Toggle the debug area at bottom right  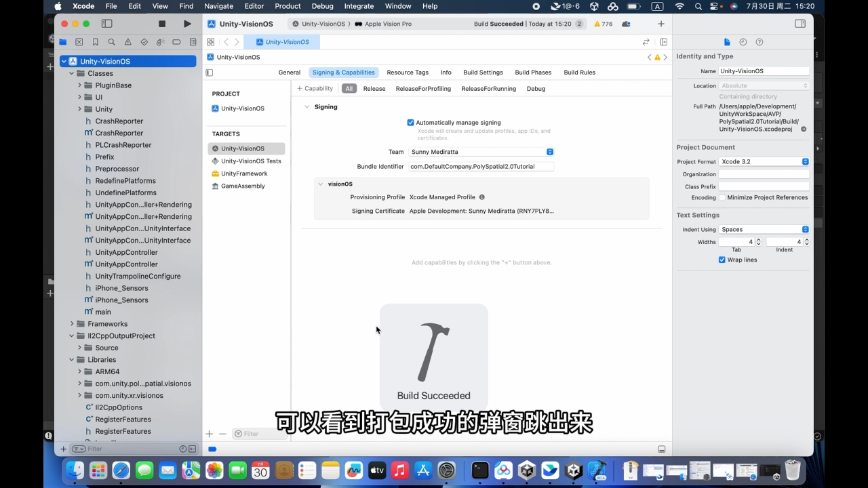point(662,449)
